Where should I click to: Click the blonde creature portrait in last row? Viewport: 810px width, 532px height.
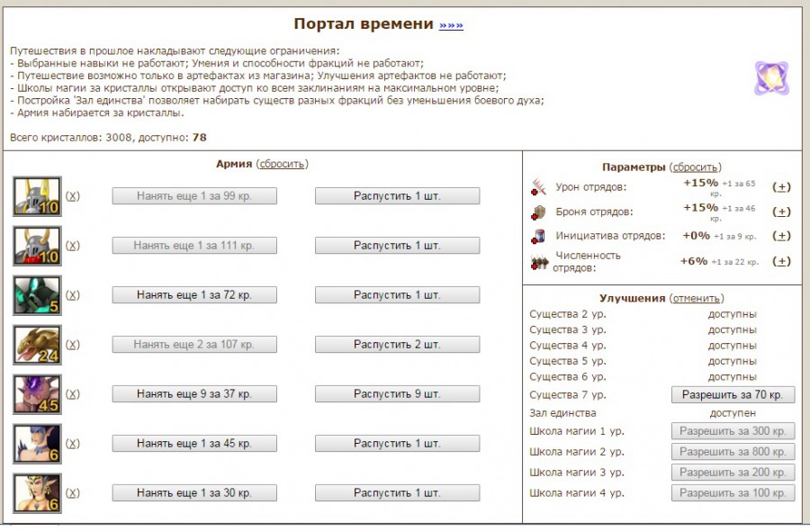click(37, 493)
